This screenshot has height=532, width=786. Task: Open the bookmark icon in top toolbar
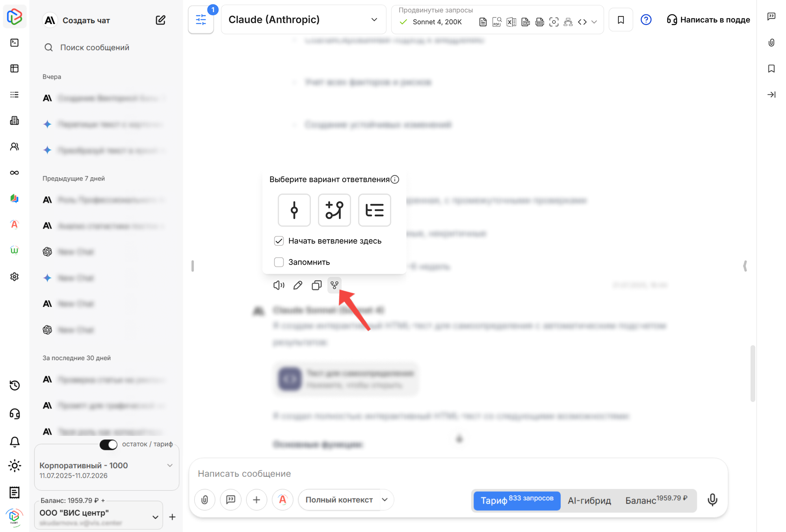621,20
